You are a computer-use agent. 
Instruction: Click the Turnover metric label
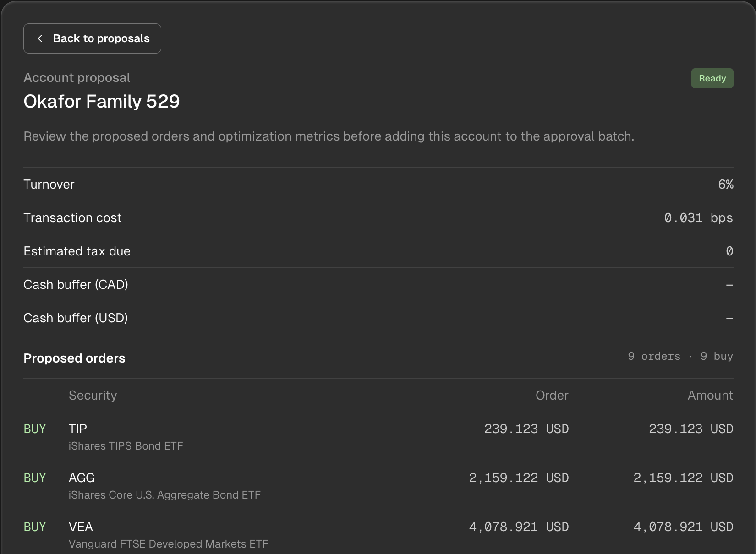[x=49, y=184]
